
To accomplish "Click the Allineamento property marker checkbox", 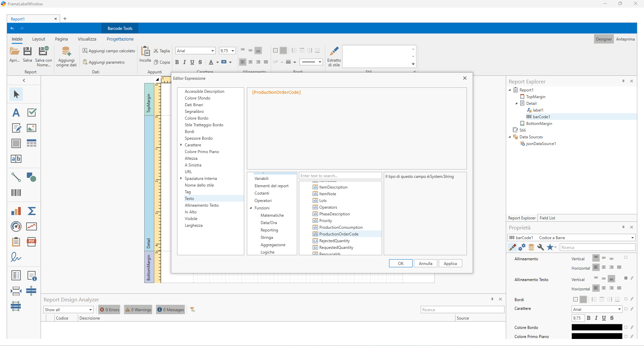I will [x=626, y=257].
